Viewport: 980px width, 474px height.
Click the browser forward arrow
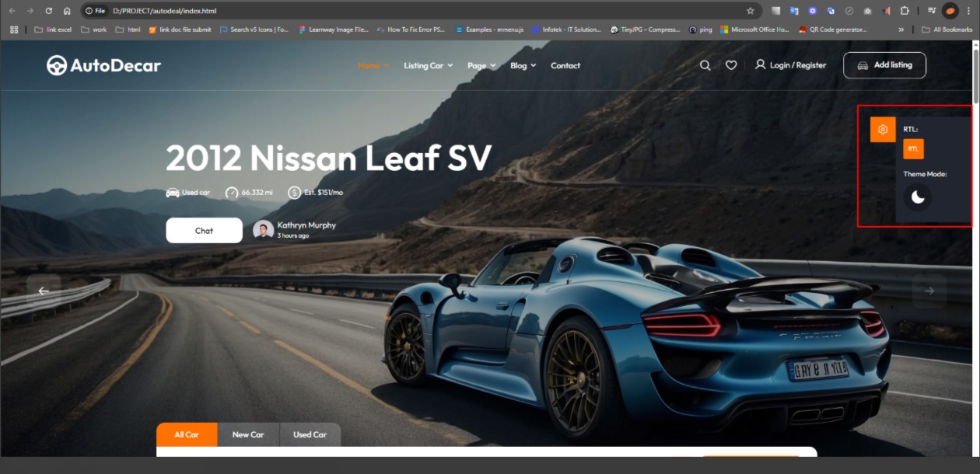click(x=30, y=11)
